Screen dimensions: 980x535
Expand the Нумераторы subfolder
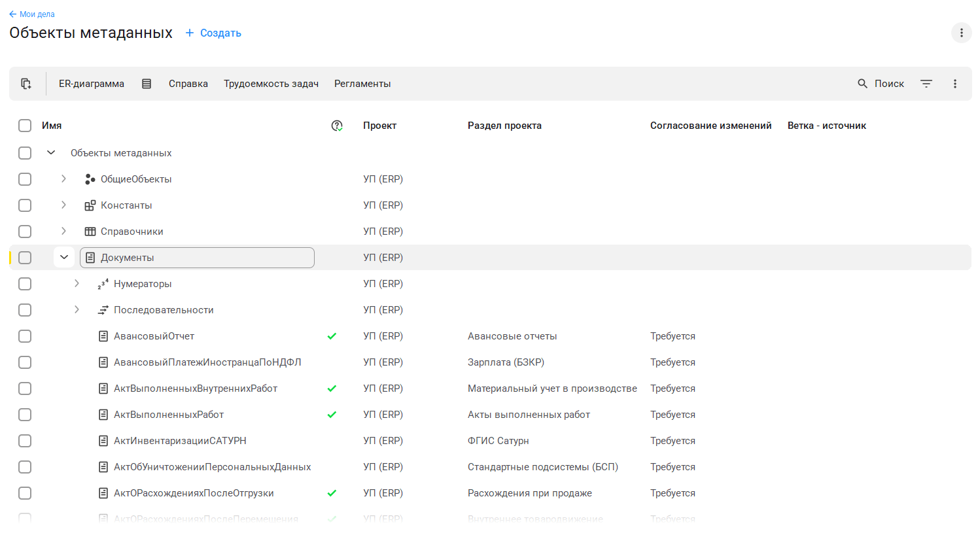click(77, 283)
